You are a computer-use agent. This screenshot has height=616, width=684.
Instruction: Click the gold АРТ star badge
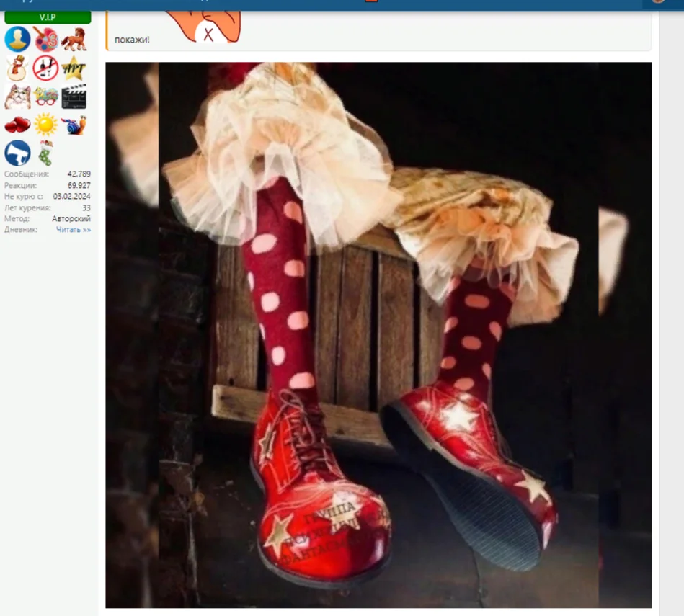click(x=74, y=68)
